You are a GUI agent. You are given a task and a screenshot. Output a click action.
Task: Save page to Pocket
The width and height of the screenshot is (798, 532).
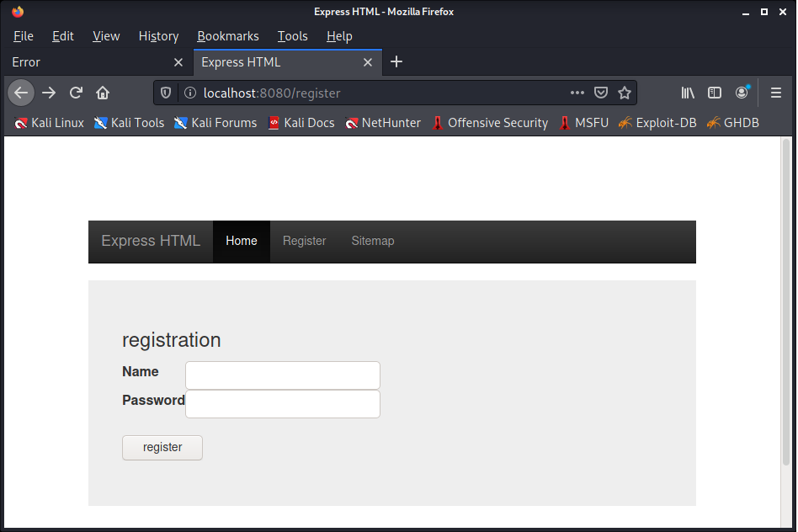pos(601,93)
